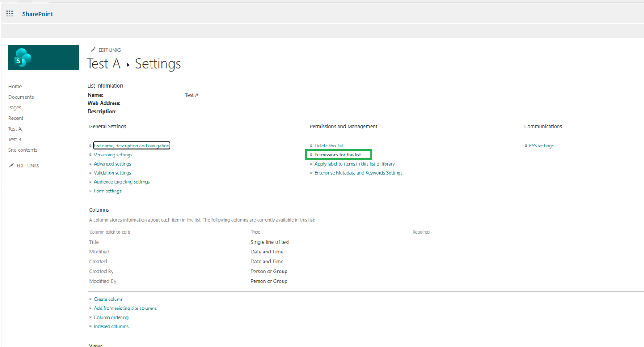The height and width of the screenshot is (347, 644).
Task: Click the Required column header
Action: pos(421,232)
